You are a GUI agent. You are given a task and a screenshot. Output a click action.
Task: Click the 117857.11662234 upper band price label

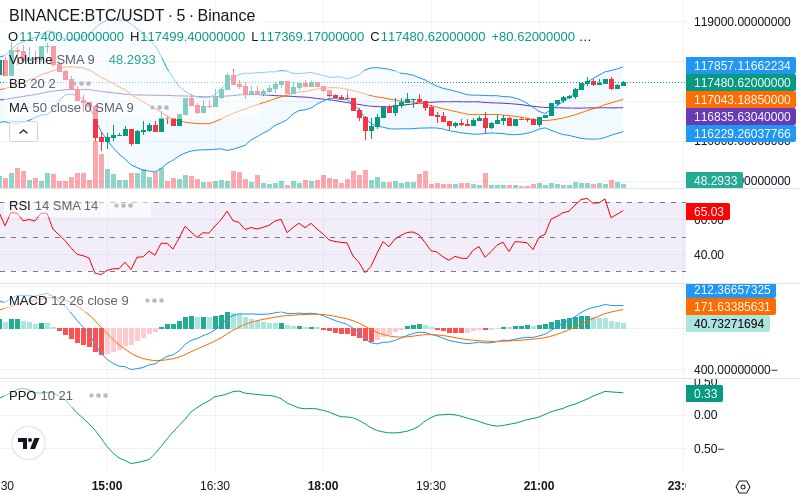[x=741, y=66]
